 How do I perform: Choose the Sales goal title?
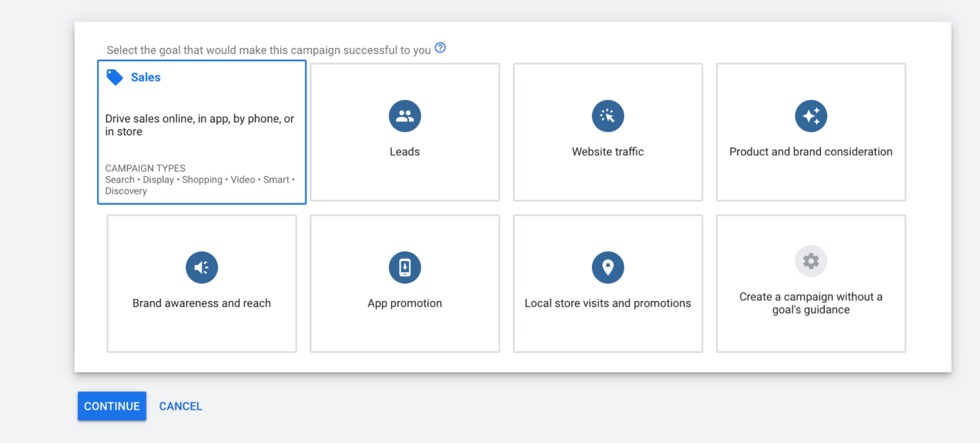145,77
